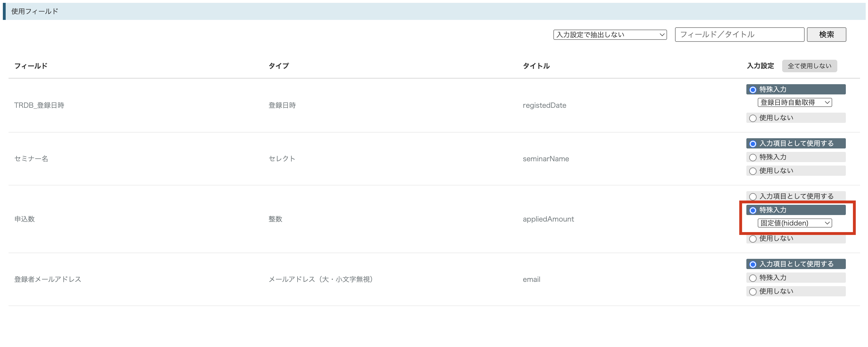
Task: Choose 使用しない radio for セミナー名
Action: point(753,171)
